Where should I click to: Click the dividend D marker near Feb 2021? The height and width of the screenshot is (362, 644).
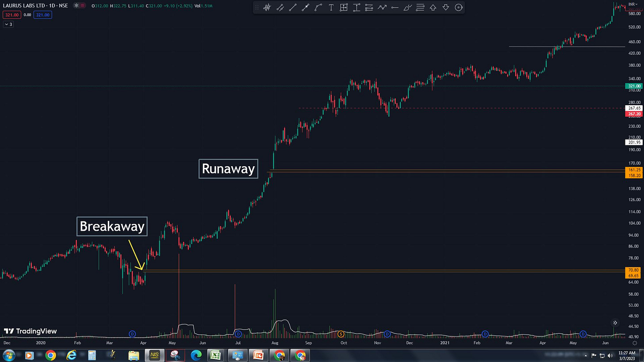pyautogui.click(x=485, y=334)
